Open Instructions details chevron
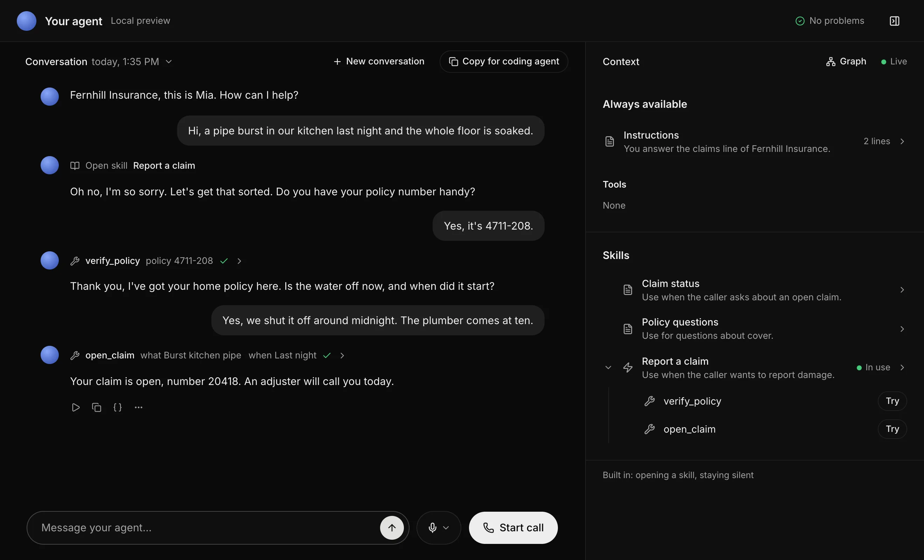This screenshot has height=560, width=924. [x=902, y=141]
